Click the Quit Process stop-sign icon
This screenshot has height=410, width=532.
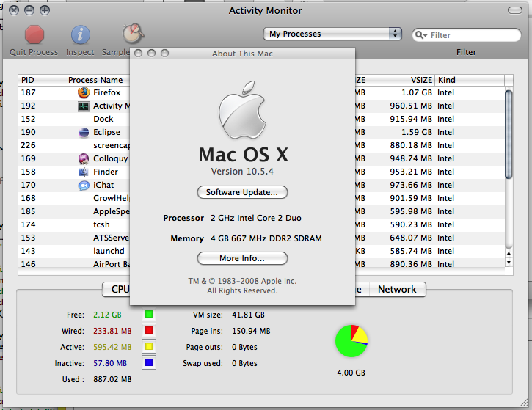pyautogui.click(x=34, y=34)
